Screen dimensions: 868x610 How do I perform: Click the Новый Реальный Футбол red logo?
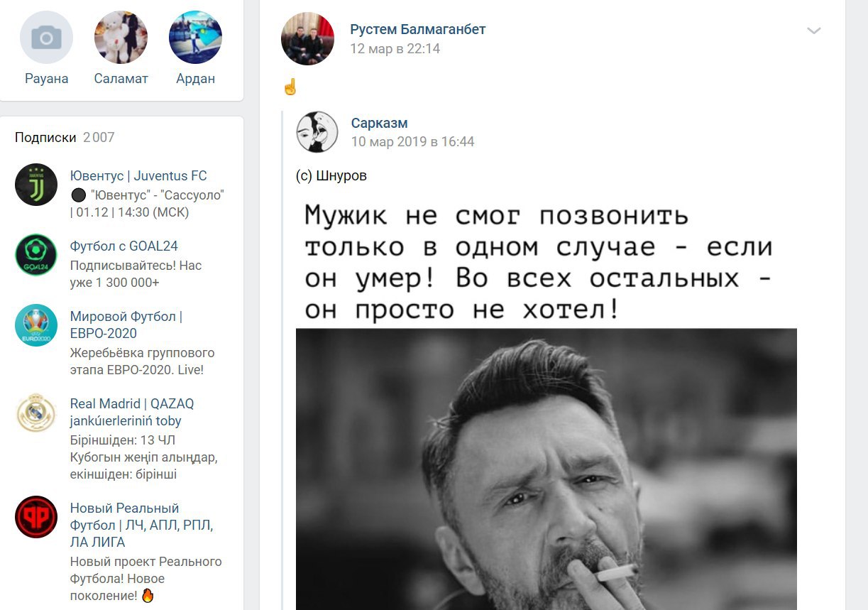(36, 517)
